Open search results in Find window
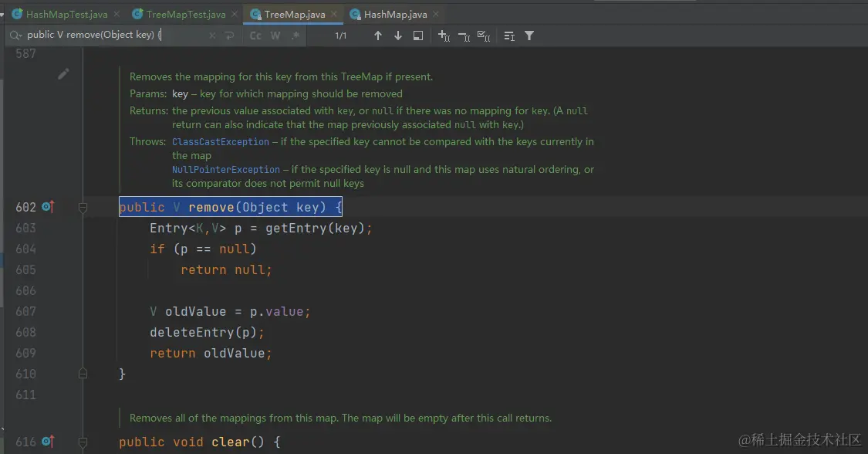 [418, 36]
